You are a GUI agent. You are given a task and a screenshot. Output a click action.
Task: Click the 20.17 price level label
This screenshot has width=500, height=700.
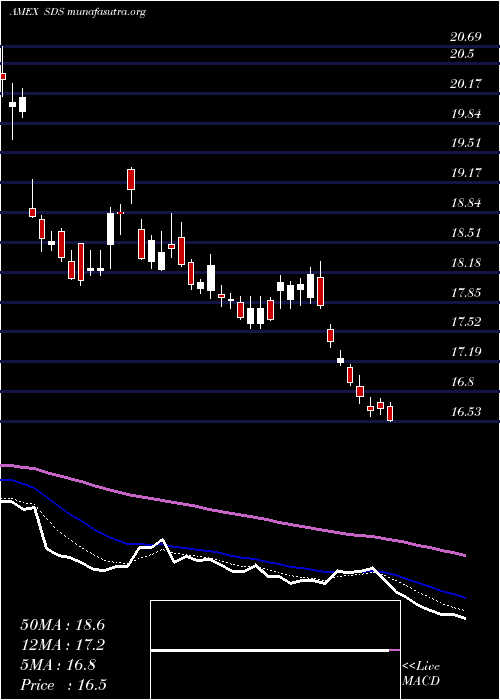466,83
